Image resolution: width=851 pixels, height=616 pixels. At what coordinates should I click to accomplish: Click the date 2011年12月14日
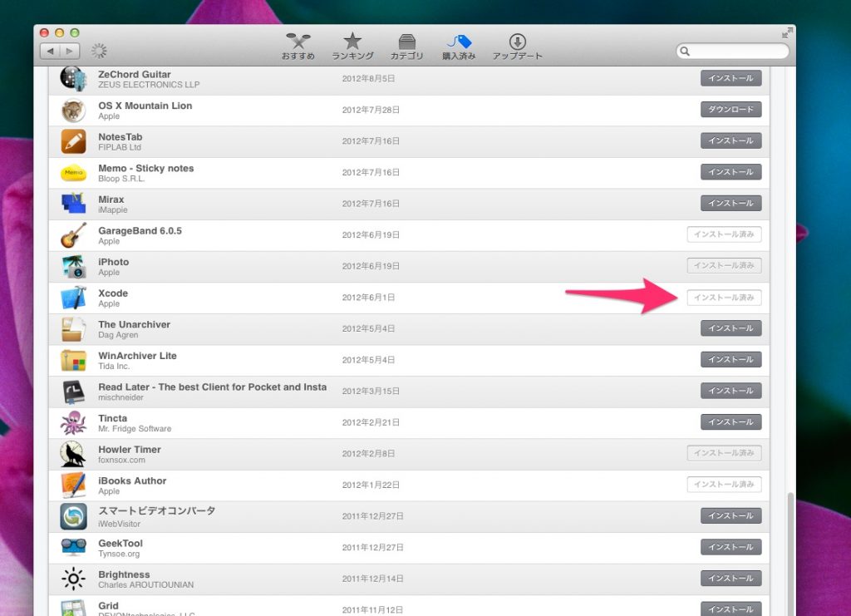point(373,579)
